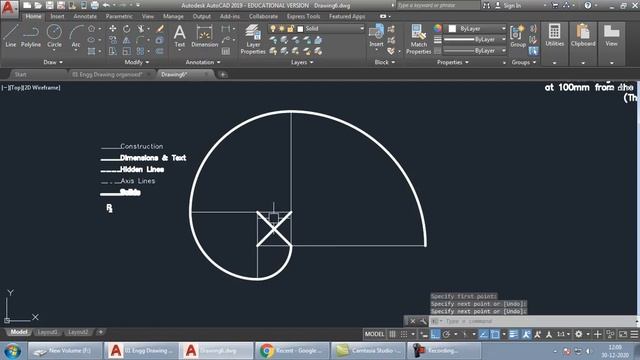
Task: Click the workspace switching gear icon
Action: pos(579,334)
